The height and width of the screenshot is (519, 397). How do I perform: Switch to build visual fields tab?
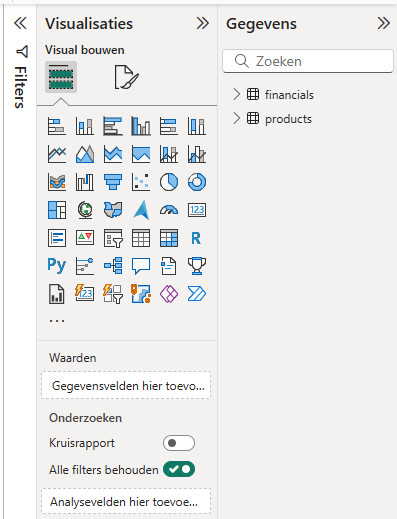(61, 77)
